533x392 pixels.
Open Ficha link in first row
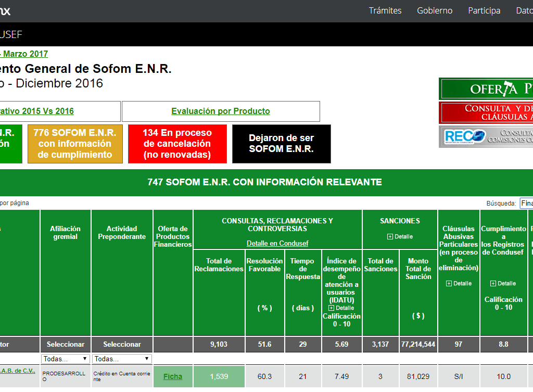(x=173, y=376)
